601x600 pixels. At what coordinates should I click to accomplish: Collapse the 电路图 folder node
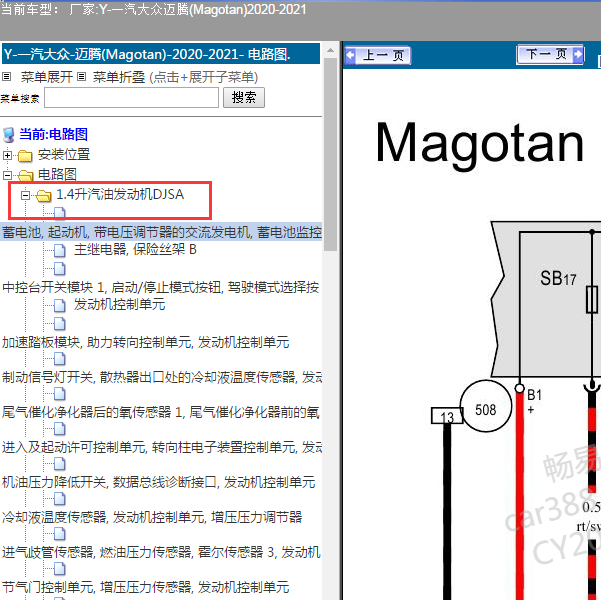coord(7,175)
